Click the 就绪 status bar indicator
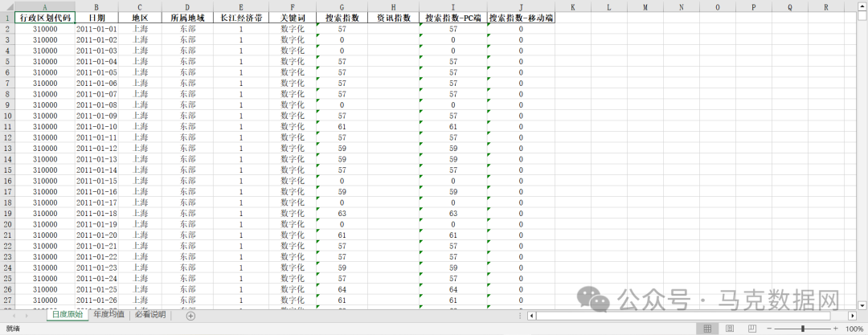Image resolution: width=868 pixels, height=335 pixels. pyautogui.click(x=12, y=329)
